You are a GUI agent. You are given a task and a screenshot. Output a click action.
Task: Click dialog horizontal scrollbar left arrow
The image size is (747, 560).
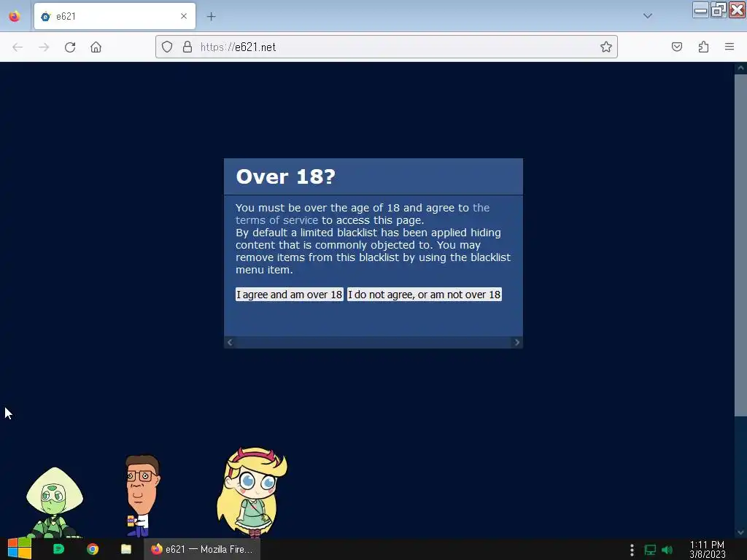click(230, 343)
